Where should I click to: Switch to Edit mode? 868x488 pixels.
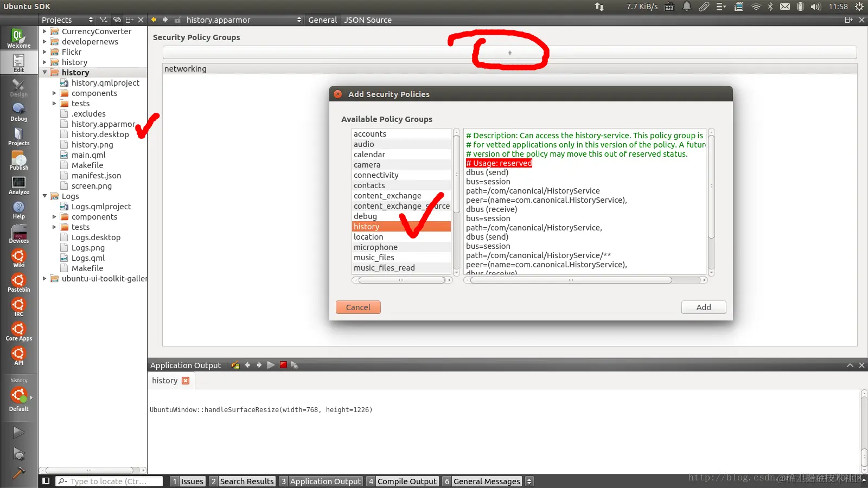coord(18,63)
